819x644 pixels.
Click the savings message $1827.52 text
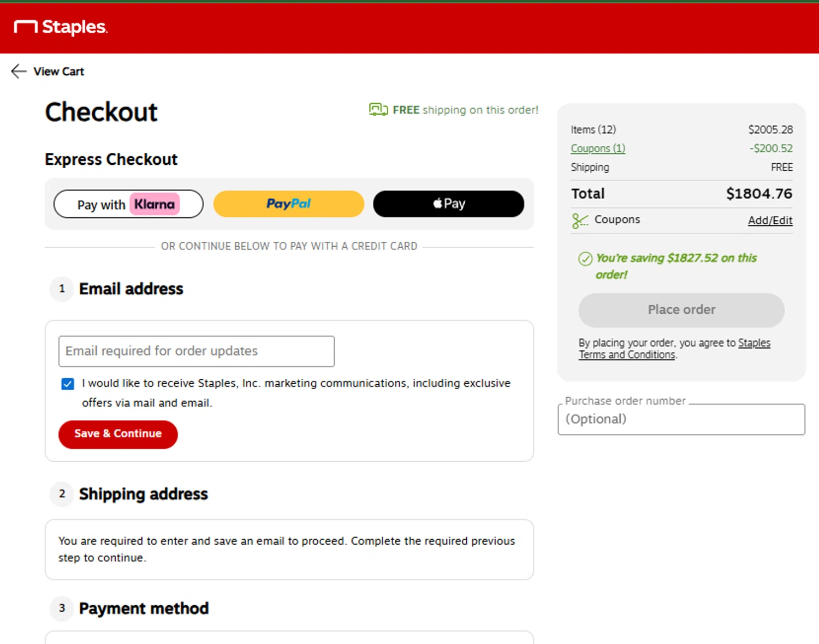point(676,266)
